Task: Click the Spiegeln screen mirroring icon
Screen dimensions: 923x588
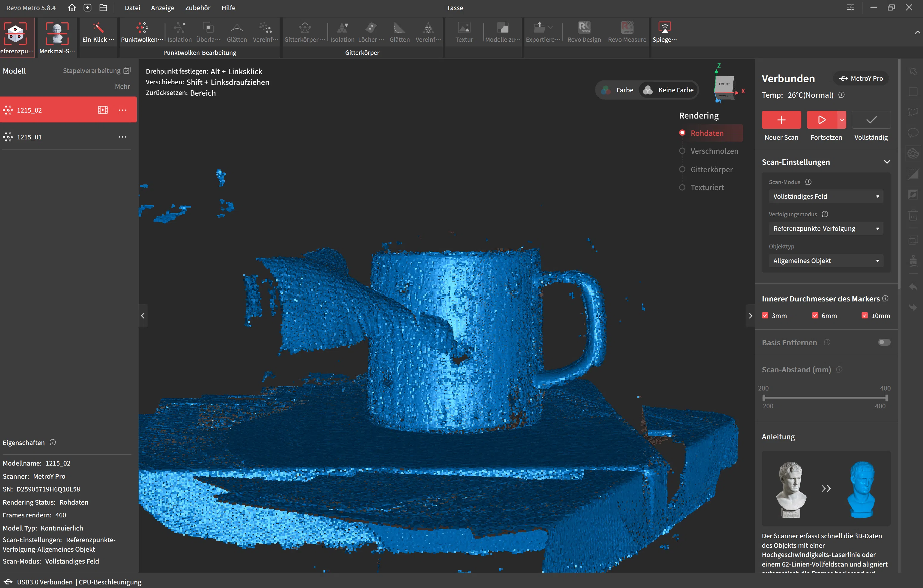Action: point(664,28)
